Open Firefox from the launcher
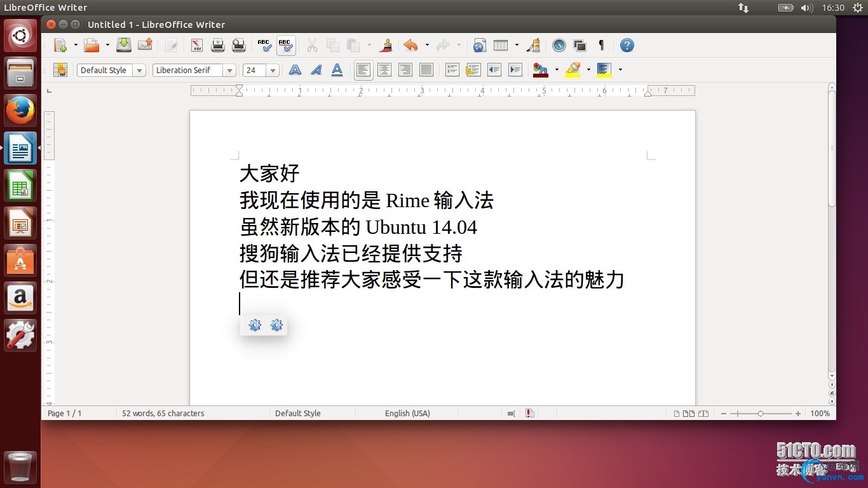 (x=20, y=111)
